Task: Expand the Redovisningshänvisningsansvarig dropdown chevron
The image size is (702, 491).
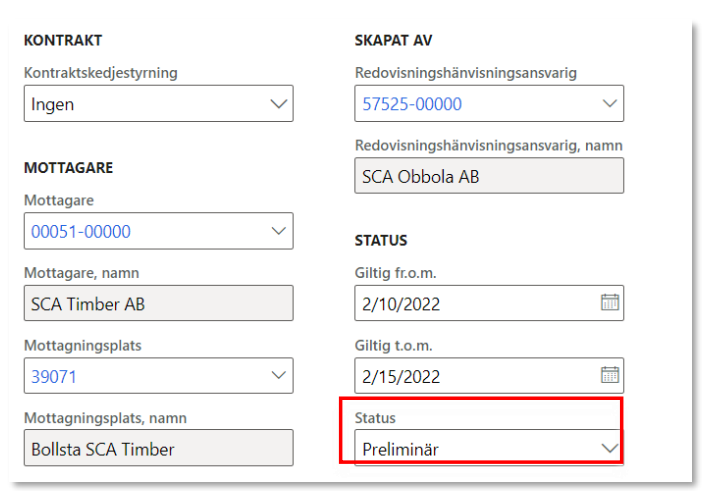Action: pos(609,103)
